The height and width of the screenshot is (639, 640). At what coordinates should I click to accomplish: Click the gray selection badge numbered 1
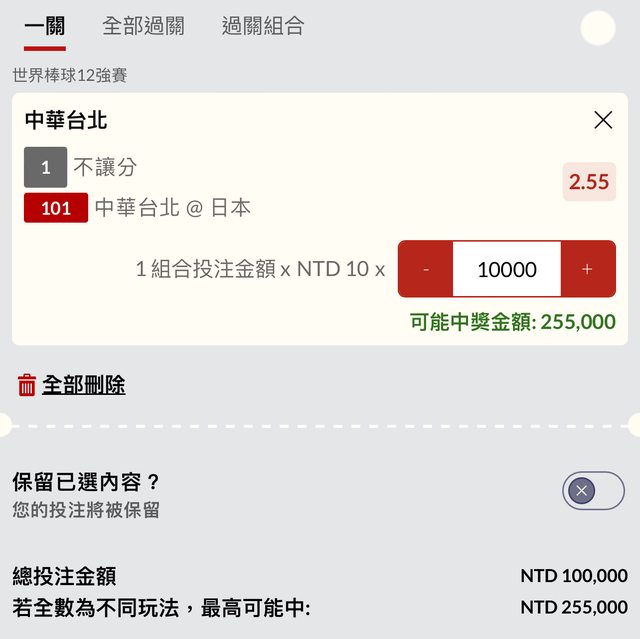pos(46,168)
